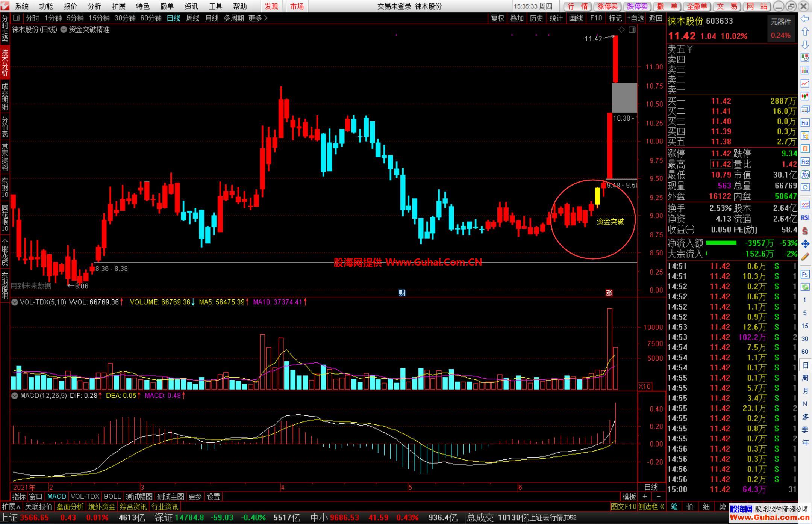This screenshot has width=812, height=524.
Task: Click the FIZ icon in the right sidebar
Action: pos(805,162)
